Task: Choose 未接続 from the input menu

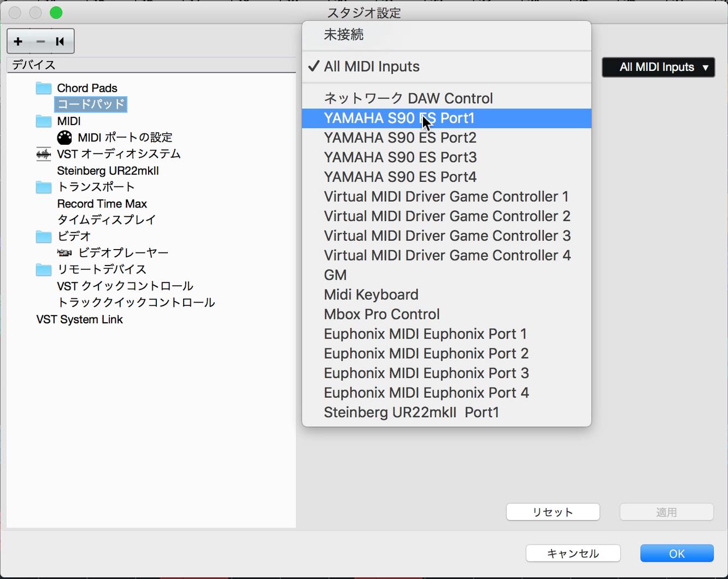Action: (447, 35)
